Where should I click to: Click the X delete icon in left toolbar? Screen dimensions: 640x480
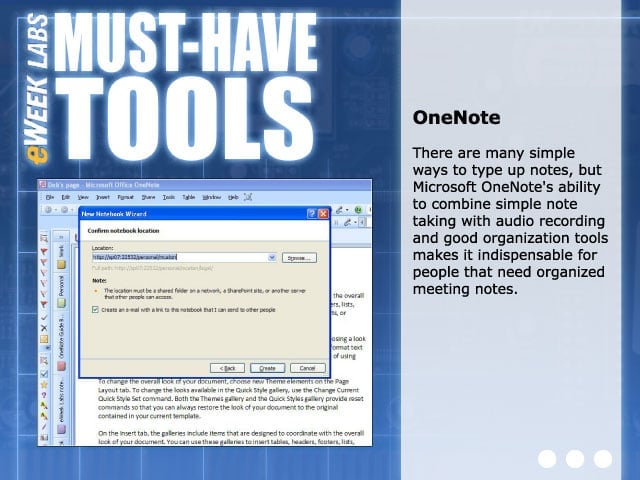[x=44, y=328]
